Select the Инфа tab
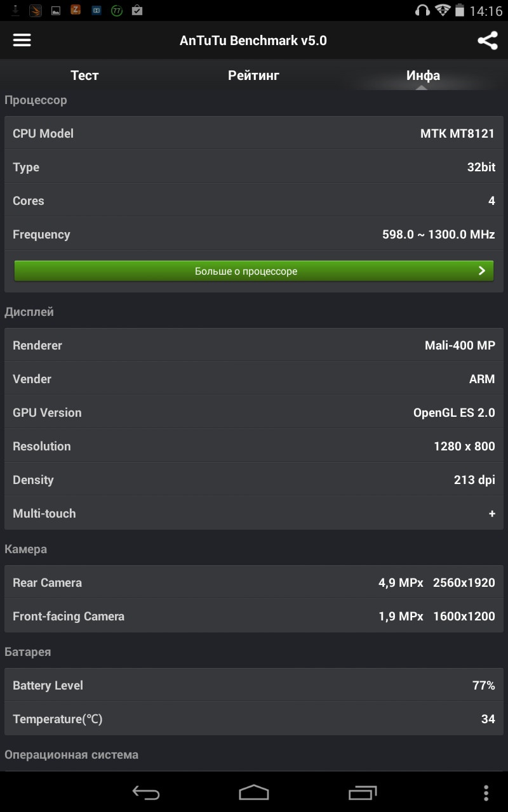The width and height of the screenshot is (508, 812). point(423,75)
